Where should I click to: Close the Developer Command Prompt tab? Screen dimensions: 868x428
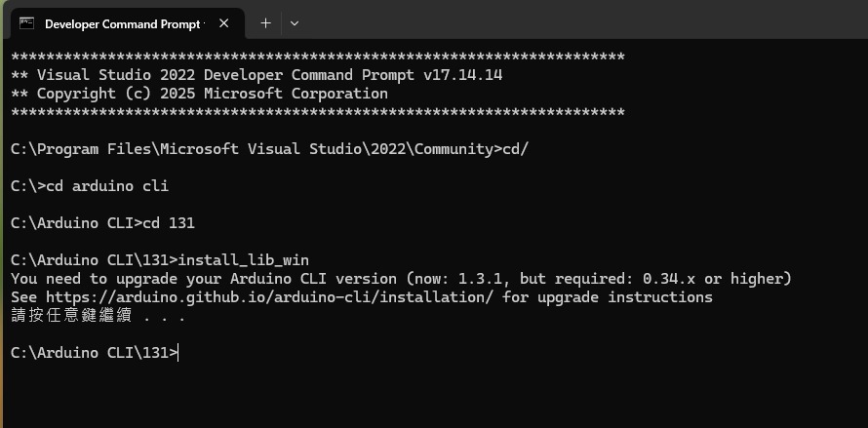223,23
